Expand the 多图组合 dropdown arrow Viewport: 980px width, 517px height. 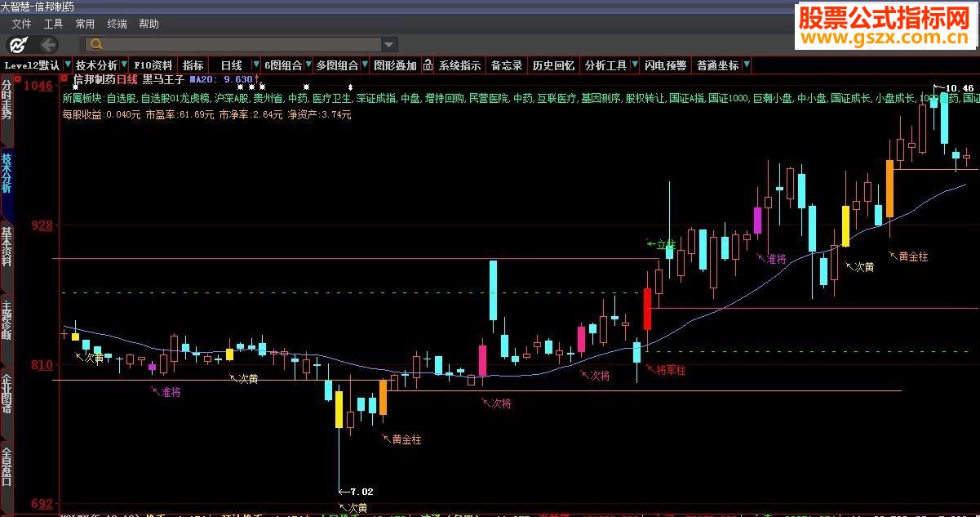pyautogui.click(x=364, y=65)
